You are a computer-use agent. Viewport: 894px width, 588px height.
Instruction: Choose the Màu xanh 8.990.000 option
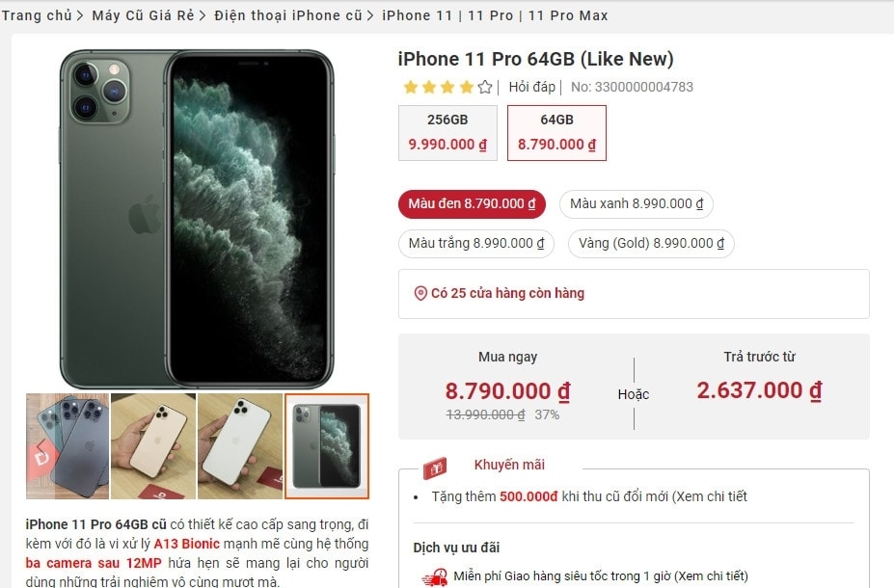pyautogui.click(x=637, y=204)
